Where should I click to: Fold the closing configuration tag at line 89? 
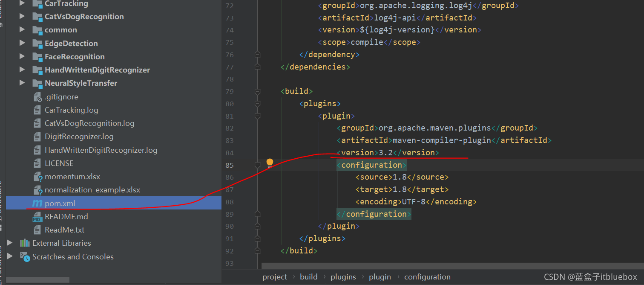pyautogui.click(x=257, y=214)
